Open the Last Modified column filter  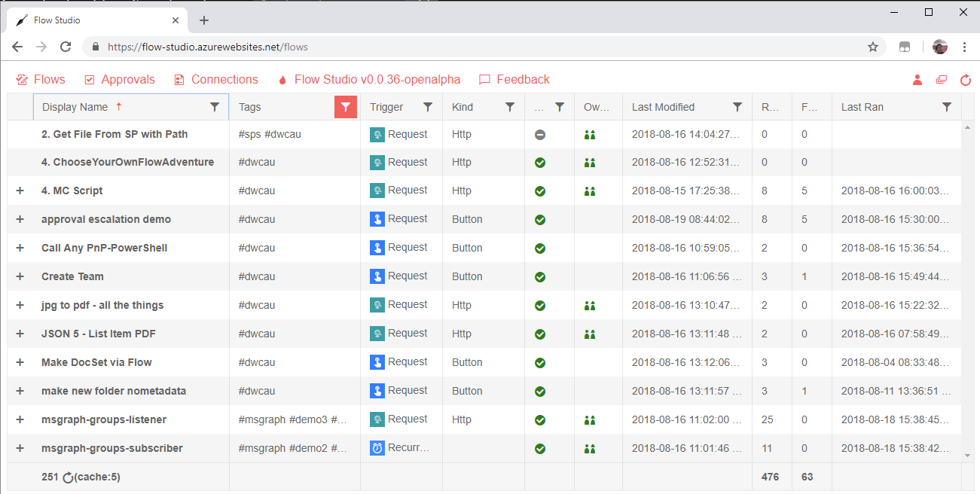tap(737, 107)
